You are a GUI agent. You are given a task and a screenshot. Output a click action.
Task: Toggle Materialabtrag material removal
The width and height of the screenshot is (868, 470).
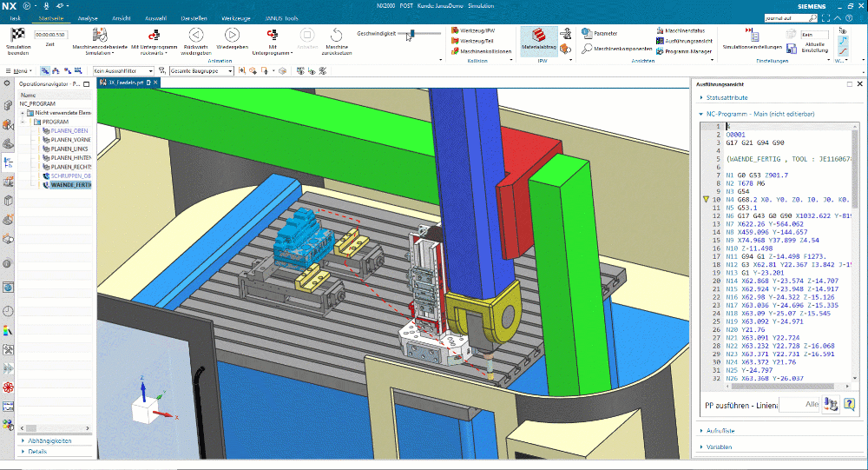pos(539,40)
